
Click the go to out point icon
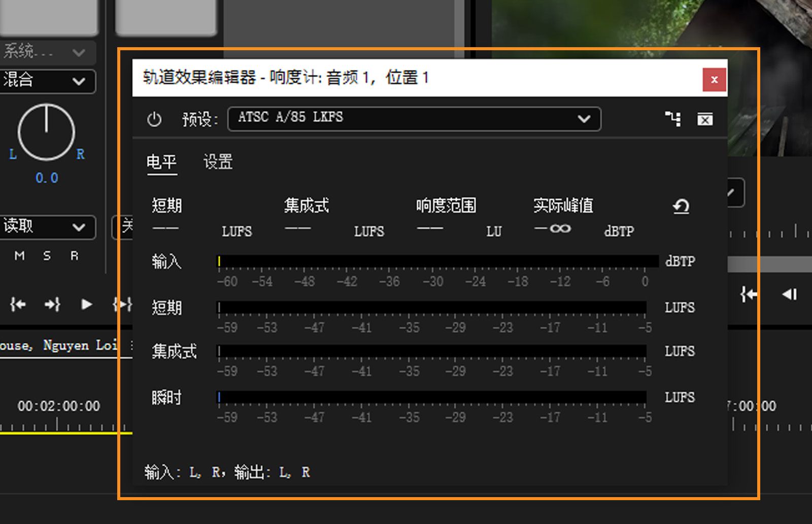[52, 304]
